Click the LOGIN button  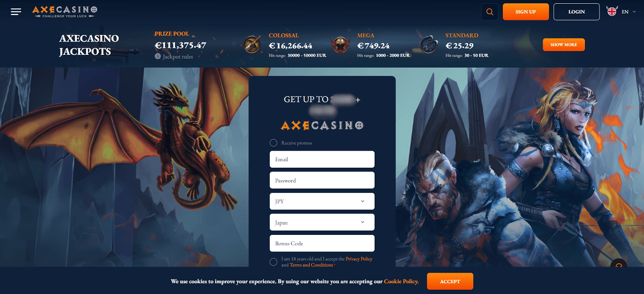click(x=576, y=11)
